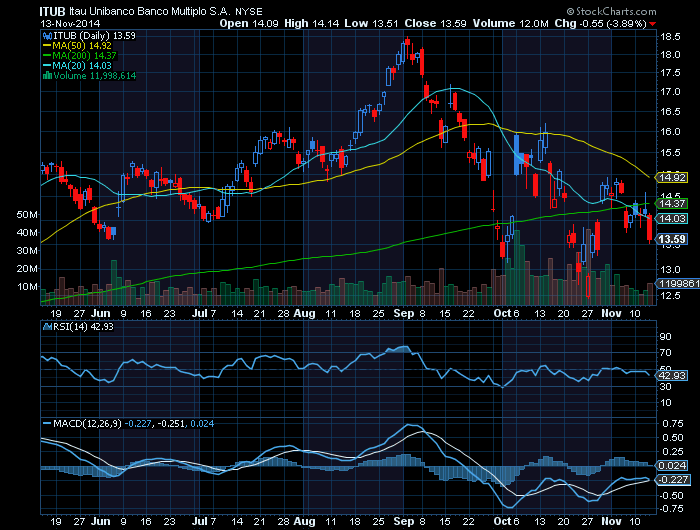Click the '50M' volume scale label
Viewport: 700px width, 530px height.
tap(27, 215)
